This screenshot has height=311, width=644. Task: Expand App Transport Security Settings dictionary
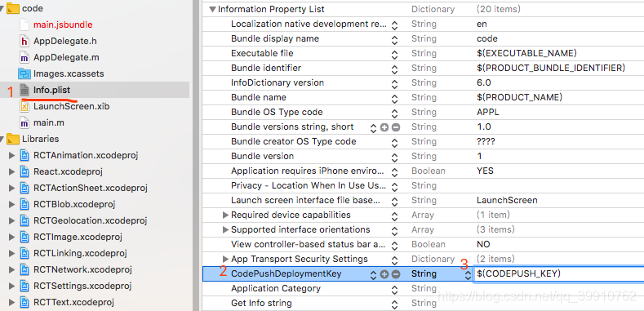pos(225,259)
